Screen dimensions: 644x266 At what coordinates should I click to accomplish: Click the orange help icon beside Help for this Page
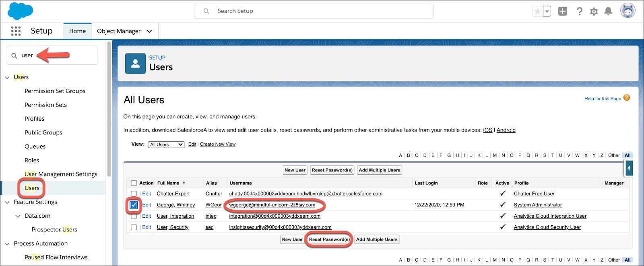coord(627,98)
